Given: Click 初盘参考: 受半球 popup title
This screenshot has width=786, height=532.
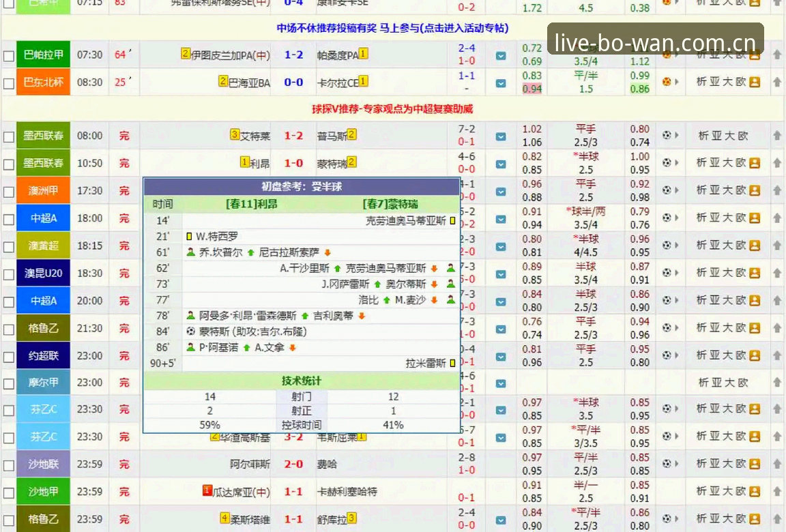Looking at the screenshot, I should [302, 186].
